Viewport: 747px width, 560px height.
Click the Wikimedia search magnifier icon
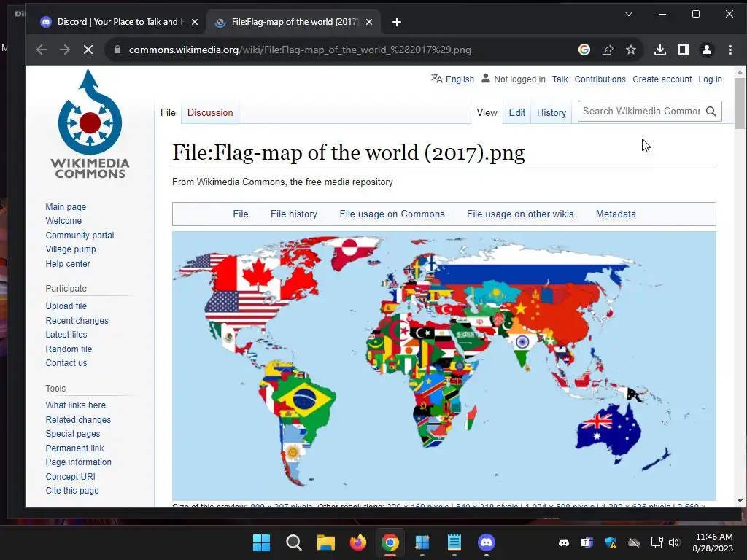tap(711, 112)
